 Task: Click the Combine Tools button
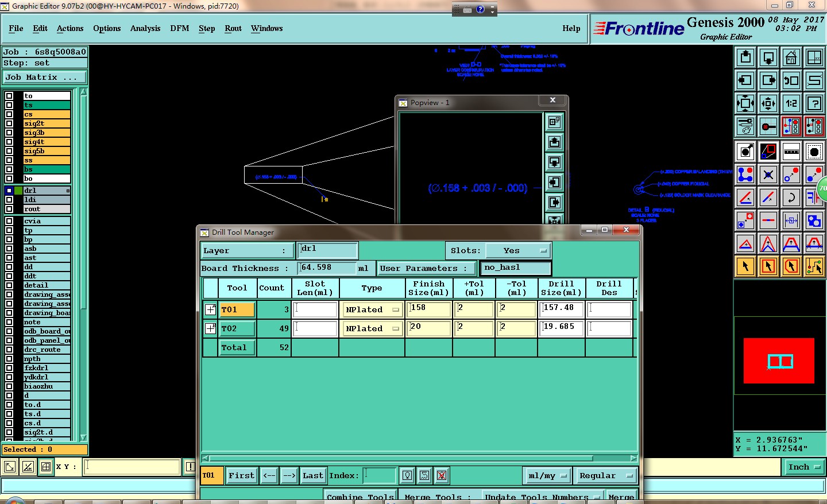[360, 497]
